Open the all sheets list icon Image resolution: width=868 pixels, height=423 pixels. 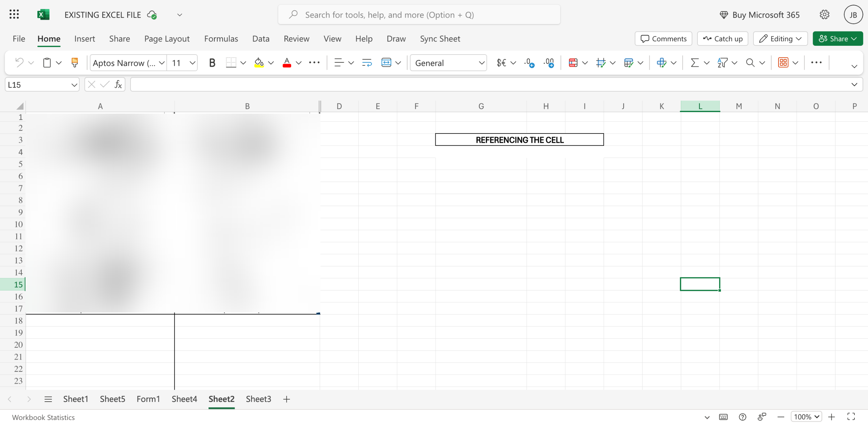[x=48, y=399]
